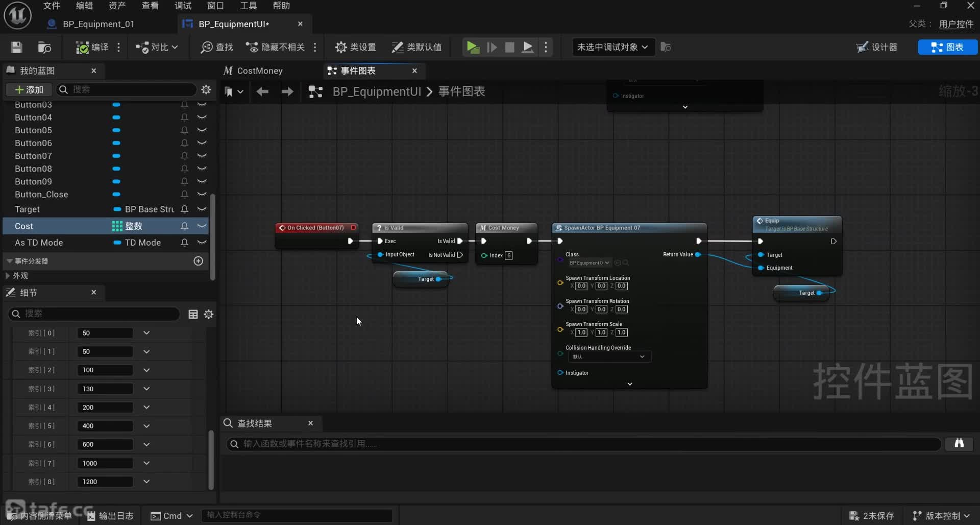Screen dimensions: 980x525
Task: Open dropdown arrow beside index 4 value
Action: tap(146, 407)
